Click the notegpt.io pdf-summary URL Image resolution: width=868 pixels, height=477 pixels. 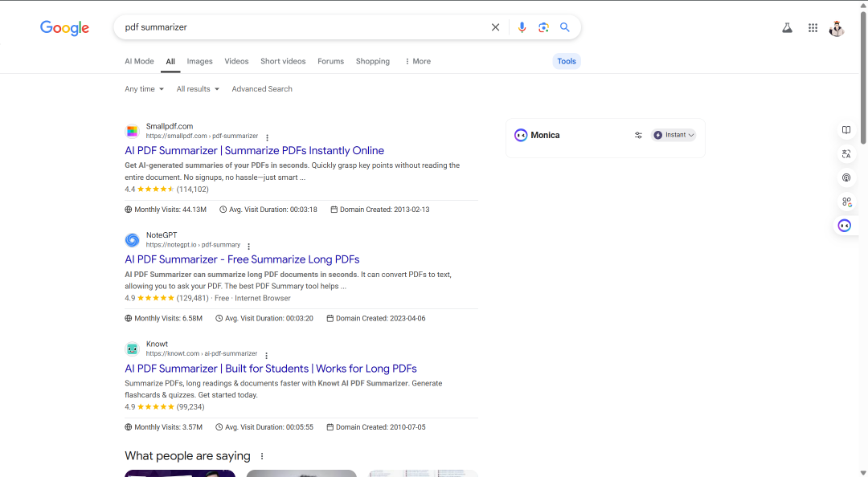tap(193, 245)
